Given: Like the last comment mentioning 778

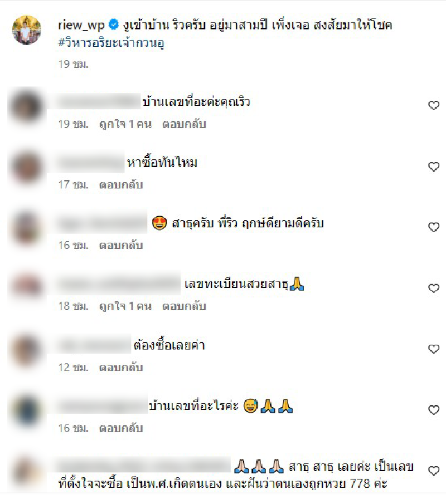Looking at the screenshot, I should (434, 471).
